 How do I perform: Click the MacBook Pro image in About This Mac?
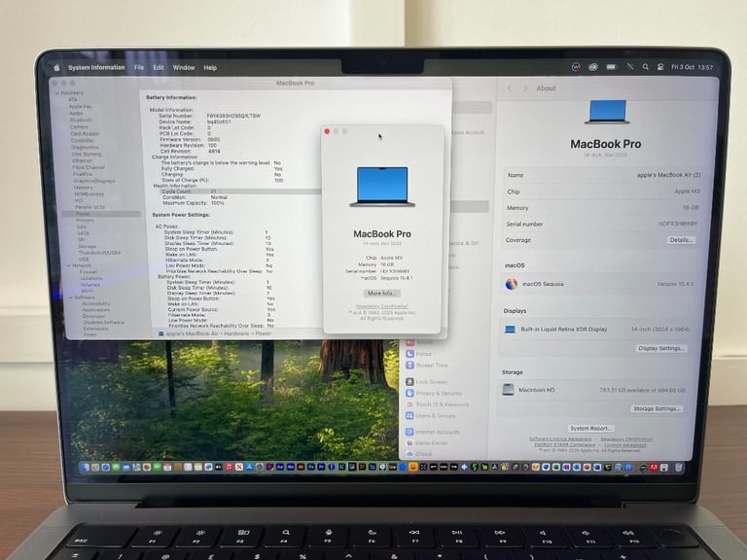coord(382,187)
